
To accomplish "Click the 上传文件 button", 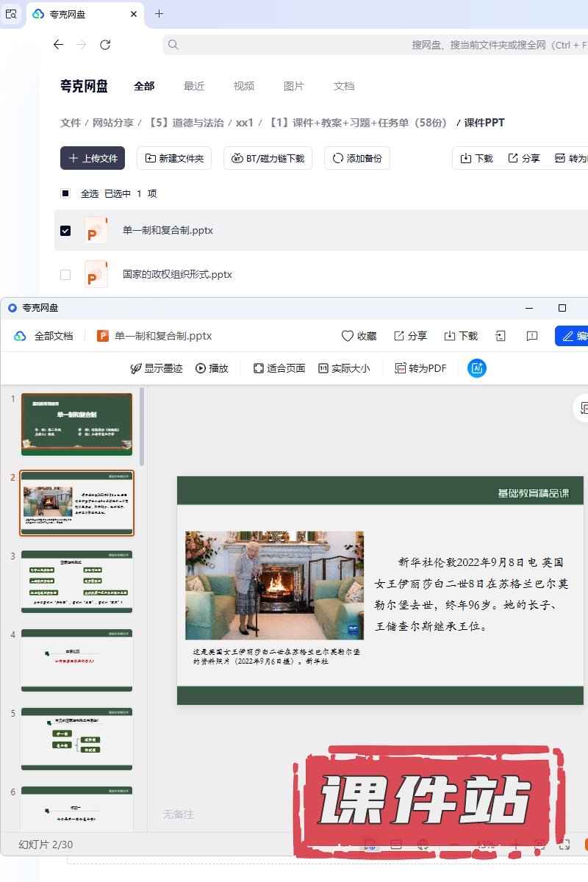I will pyautogui.click(x=93, y=158).
